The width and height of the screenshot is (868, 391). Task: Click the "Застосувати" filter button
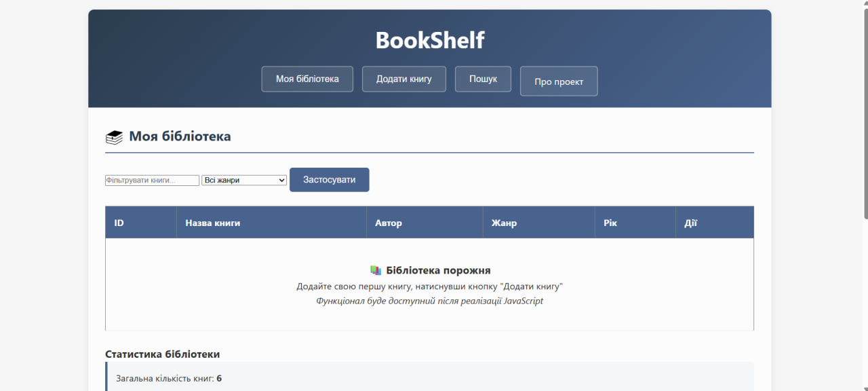pos(329,179)
